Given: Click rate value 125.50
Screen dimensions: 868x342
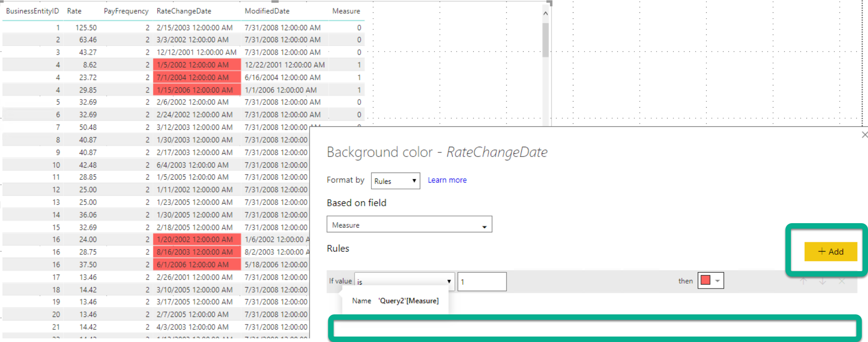Looking at the screenshot, I should pos(86,28).
